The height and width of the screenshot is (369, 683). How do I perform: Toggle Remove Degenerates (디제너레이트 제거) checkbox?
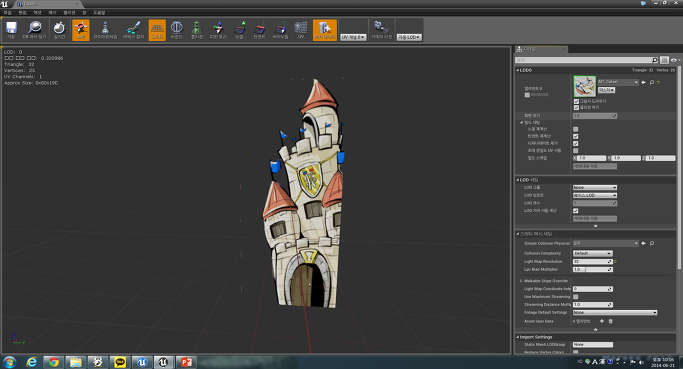(x=575, y=143)
